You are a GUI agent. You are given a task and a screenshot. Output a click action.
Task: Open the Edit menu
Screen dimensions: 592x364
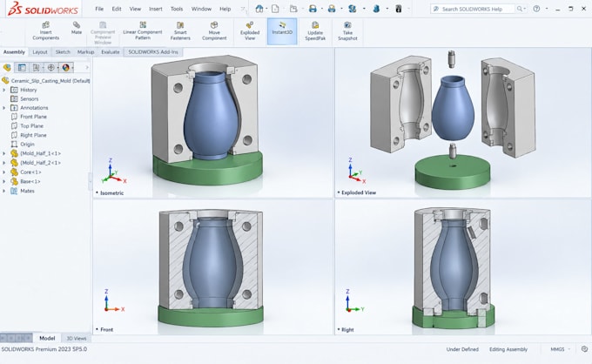click(117, 9)
